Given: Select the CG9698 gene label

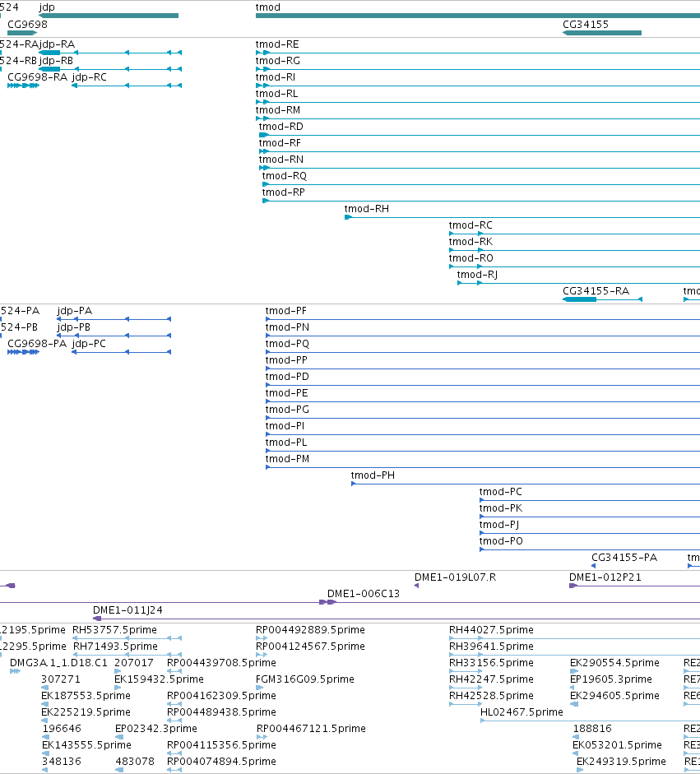Looking at the screenshot, I should [28, 24].
